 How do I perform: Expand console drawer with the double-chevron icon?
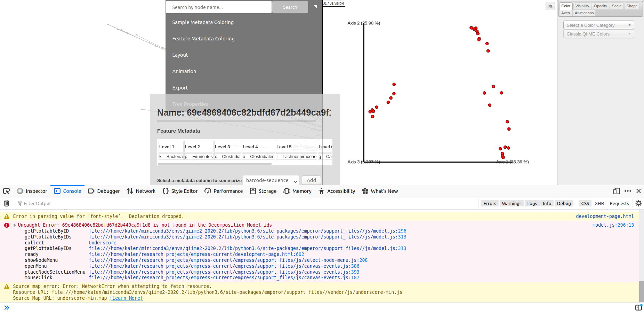7,307
